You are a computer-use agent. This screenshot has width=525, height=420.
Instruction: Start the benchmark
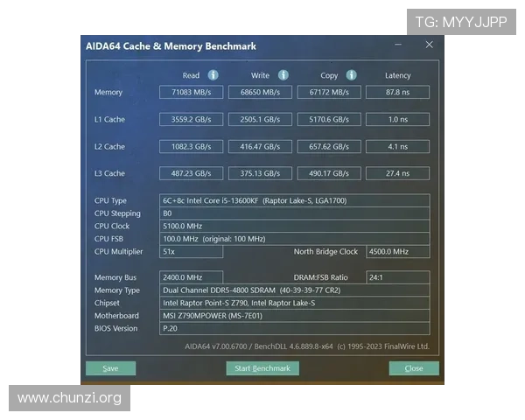click(x=262, y=368)
